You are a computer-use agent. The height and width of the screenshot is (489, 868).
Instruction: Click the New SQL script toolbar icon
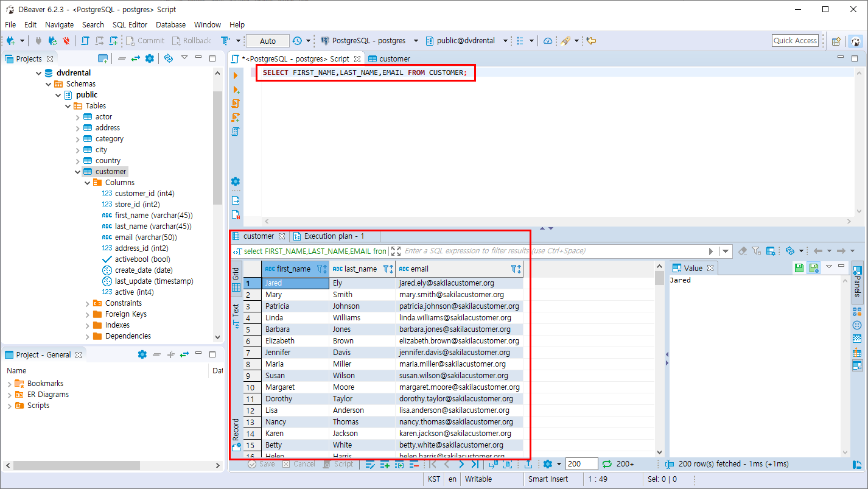point(113,41)
